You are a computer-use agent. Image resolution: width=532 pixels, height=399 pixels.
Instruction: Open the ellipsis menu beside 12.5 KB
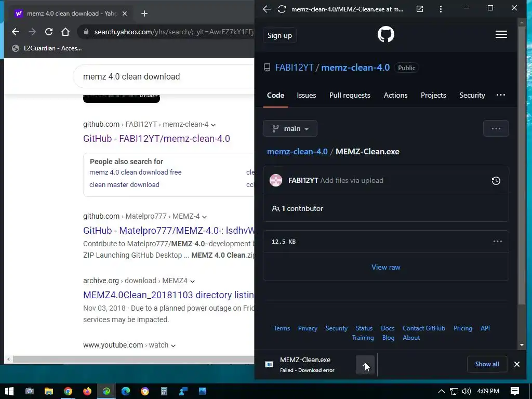pyautogui.click(x=497, y=242)
